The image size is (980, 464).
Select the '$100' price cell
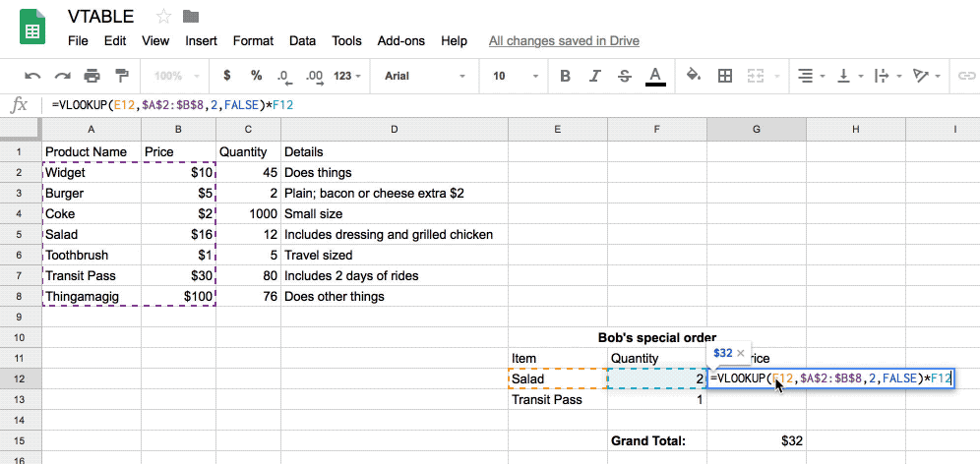[x=179, y=296]
